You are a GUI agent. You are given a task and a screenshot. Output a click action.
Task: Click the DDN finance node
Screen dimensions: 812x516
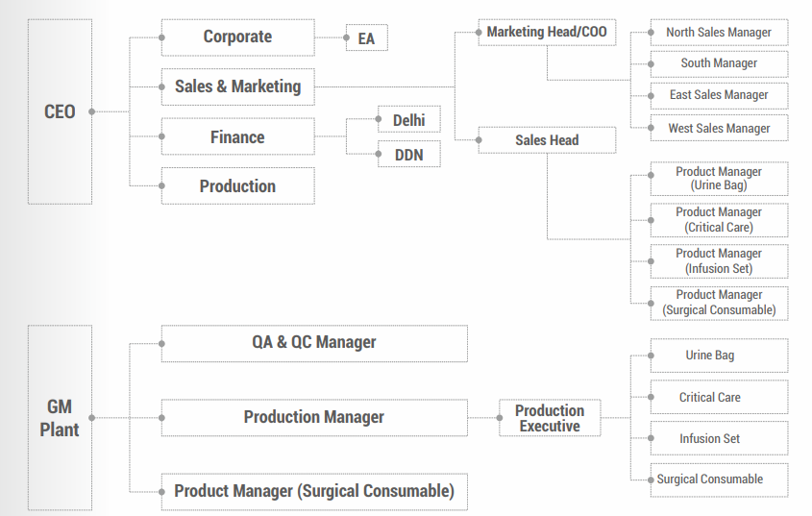point(408,154)
